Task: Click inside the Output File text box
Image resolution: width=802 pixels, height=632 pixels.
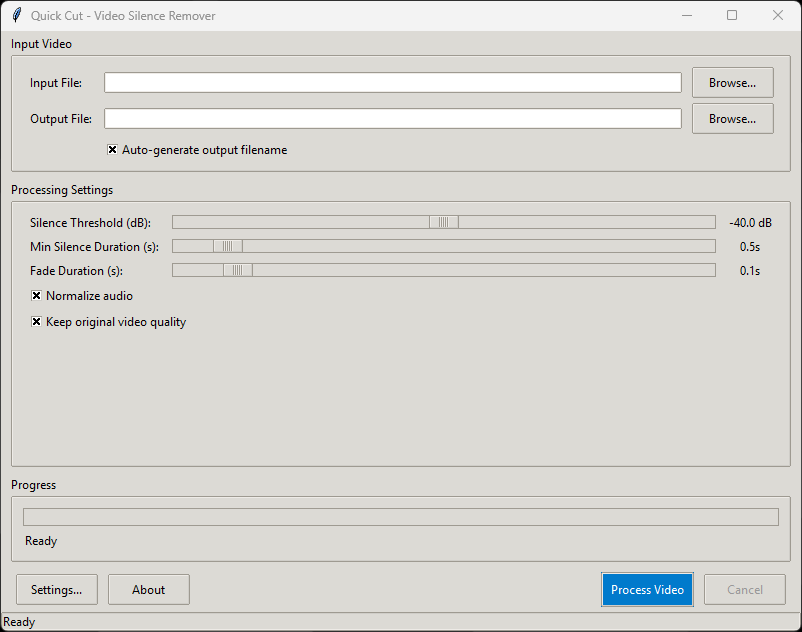Action: (393, 118)
